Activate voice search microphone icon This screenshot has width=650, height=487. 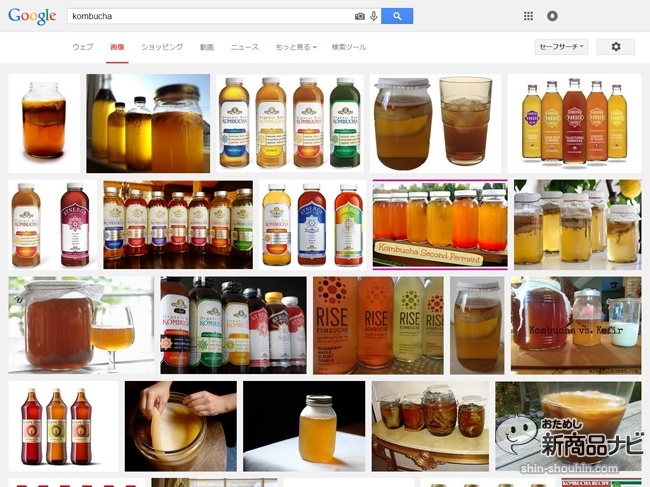pos(374,16)
